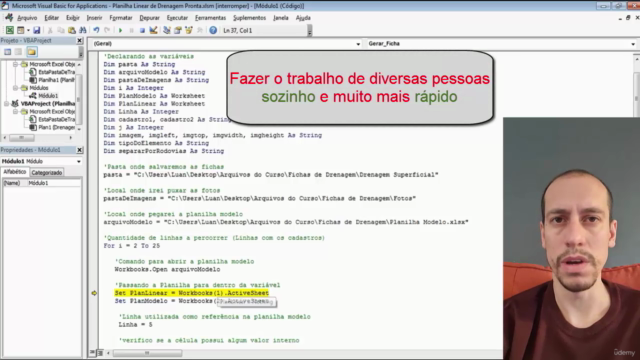This screenshot has height=360, width=640.
Task: Click the 'For i = 2 To 25' code line
Action: click(131, 246)
